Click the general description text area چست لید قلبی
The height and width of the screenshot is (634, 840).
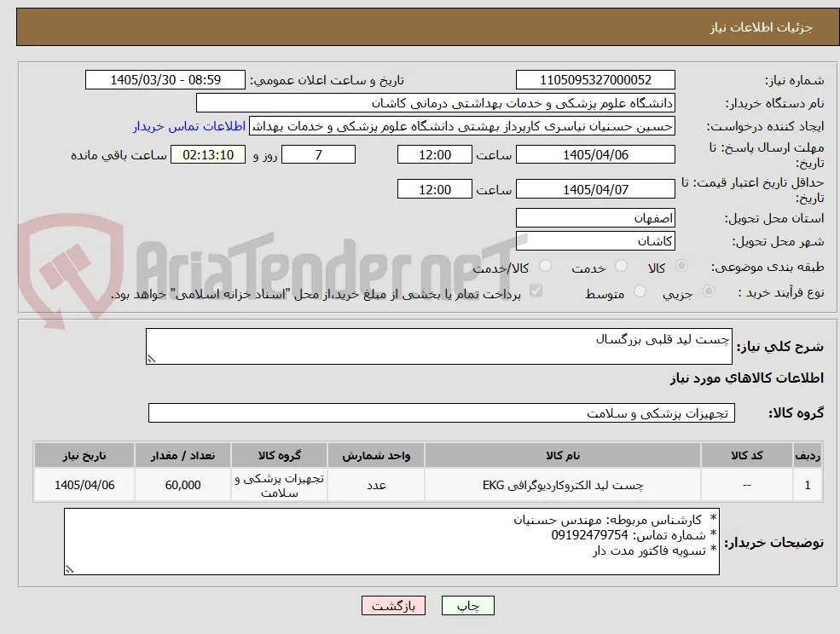[x=438, y=347]
